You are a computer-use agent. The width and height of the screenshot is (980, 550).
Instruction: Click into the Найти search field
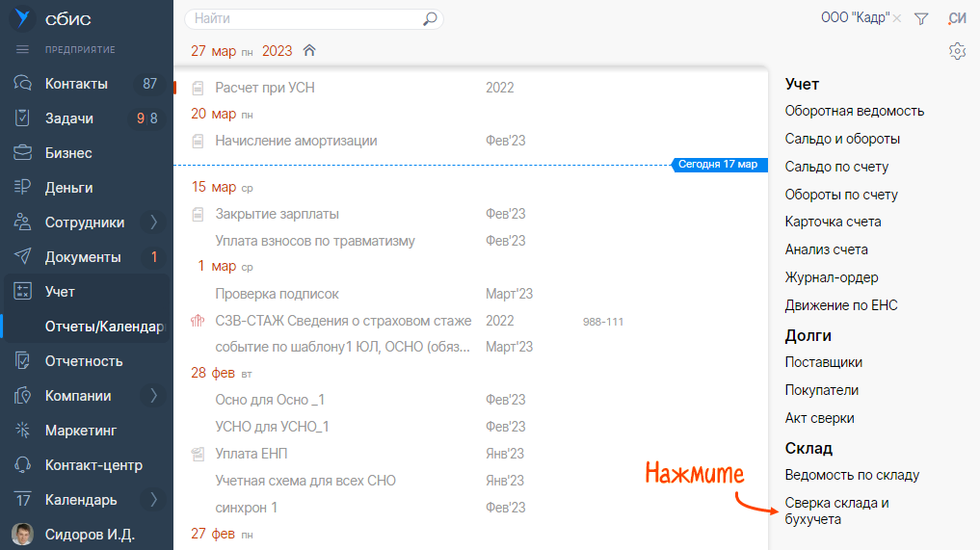pos(304,18)
